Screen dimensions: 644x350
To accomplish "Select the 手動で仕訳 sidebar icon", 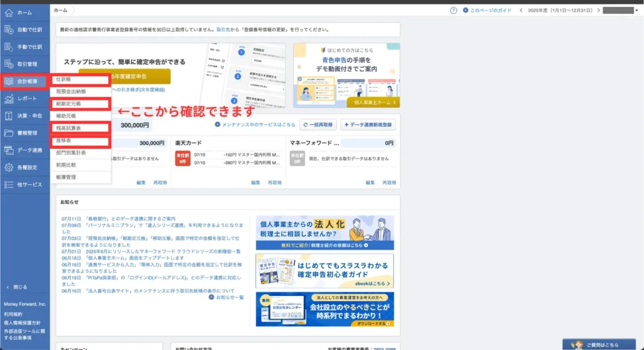I will [x=9, y=47].
